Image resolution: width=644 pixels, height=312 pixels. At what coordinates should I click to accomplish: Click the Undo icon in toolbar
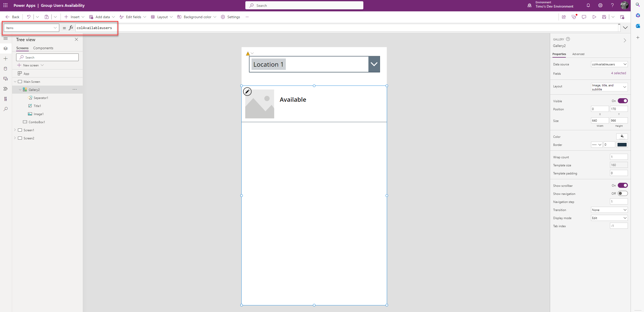click(x=29, y=17)
